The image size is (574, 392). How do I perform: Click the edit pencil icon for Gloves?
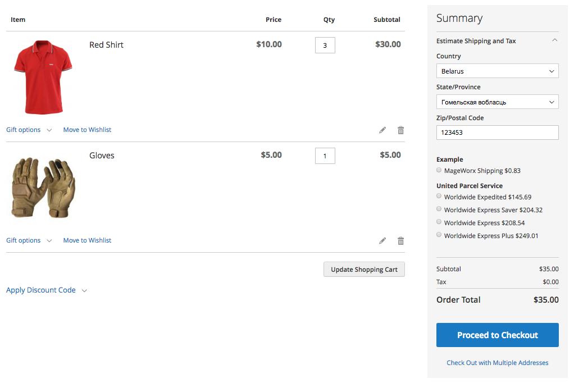382,241
